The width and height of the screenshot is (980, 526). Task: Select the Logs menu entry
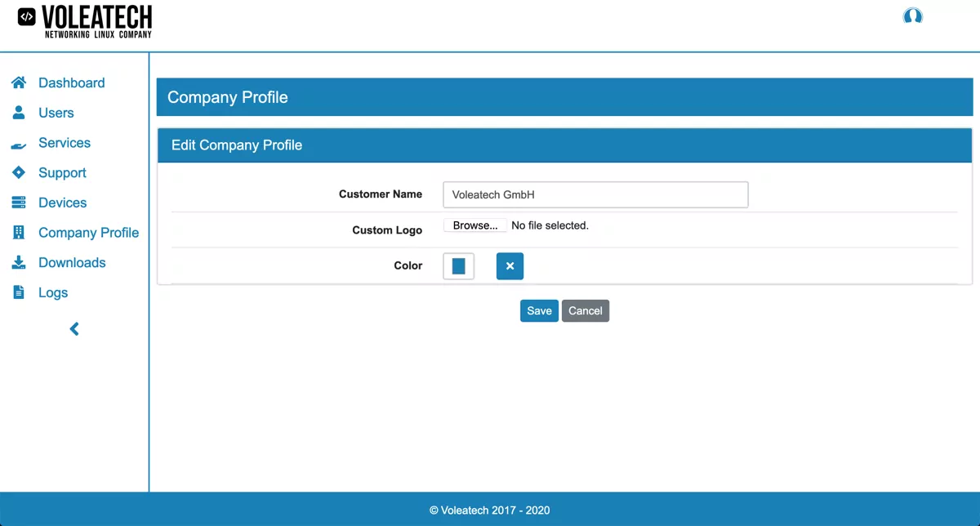coord(53,292)
